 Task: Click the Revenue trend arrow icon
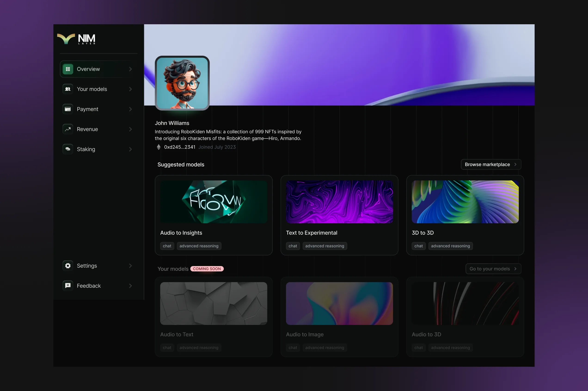68,129
